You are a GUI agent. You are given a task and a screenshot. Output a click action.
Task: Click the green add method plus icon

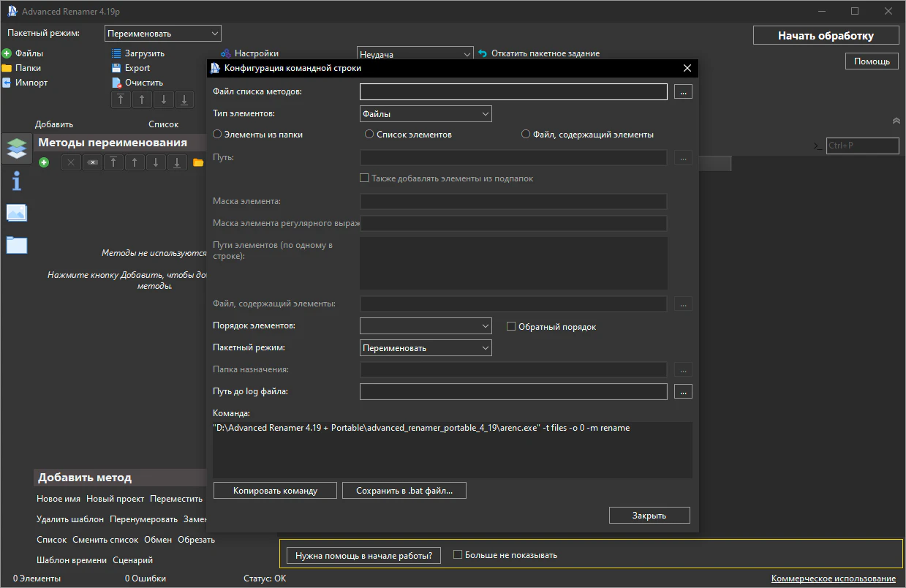[44, 162]
